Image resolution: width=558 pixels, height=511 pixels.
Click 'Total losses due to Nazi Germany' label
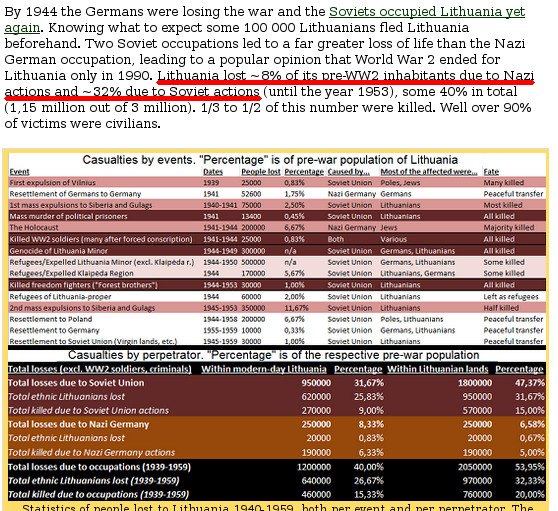(78, 425)
